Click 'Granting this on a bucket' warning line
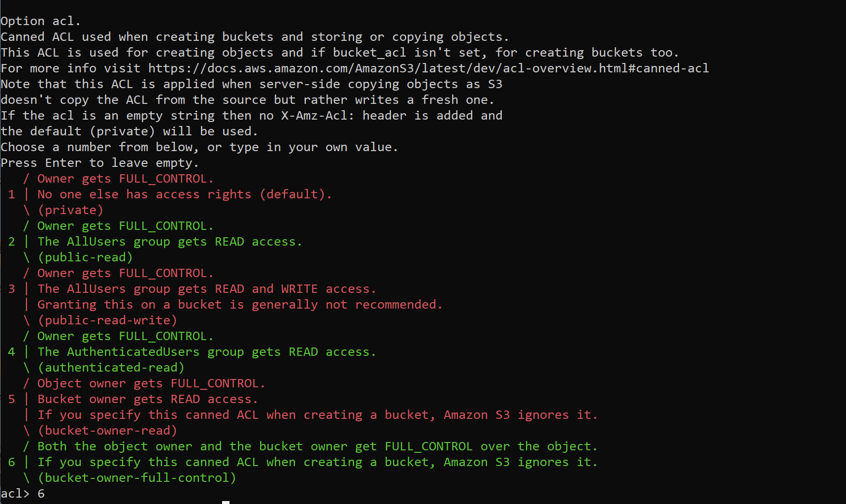 (x=240, y=305)
